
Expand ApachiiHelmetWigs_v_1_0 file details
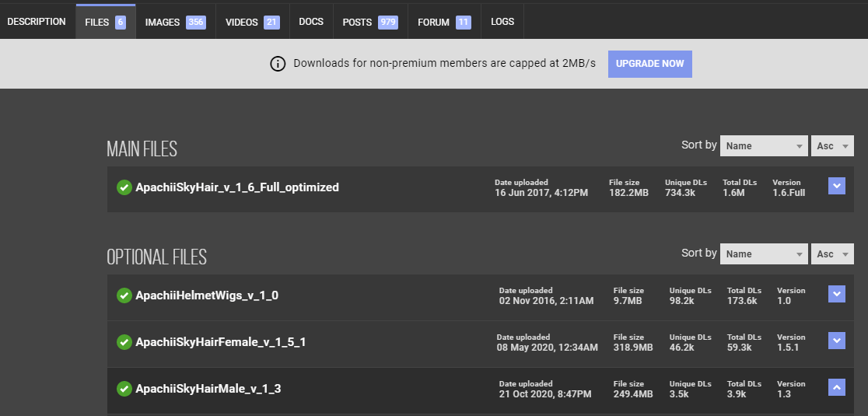[x=837, y=294]
